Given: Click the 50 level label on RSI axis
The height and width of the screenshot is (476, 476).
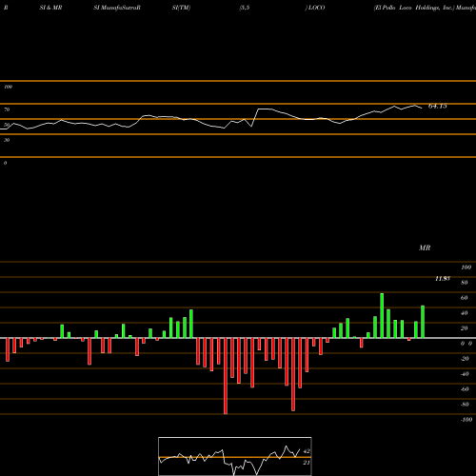Looking at the screenshot, I should point(7,125).
